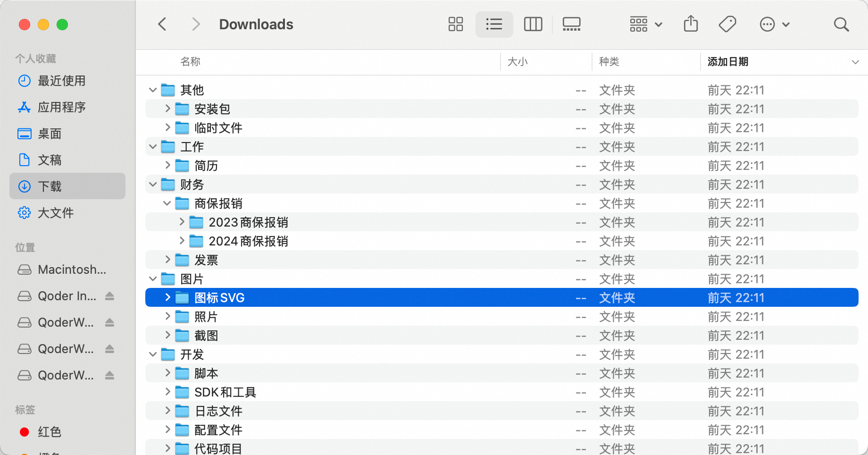
Task: Eject the first Qoder In... volume
Action: 109,296
